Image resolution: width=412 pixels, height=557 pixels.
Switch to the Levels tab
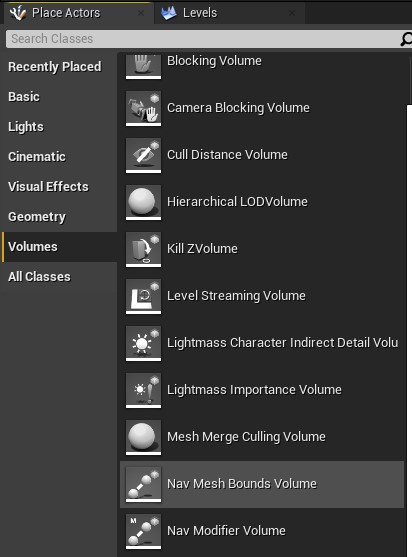(229, 13)
